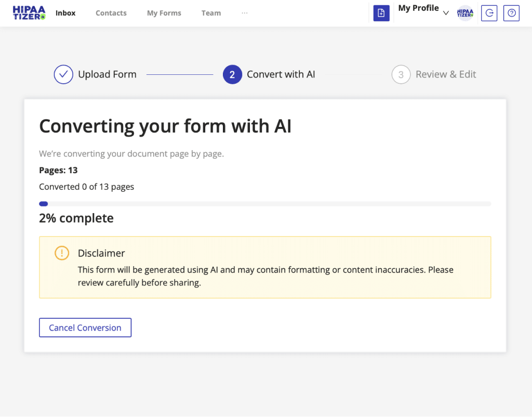Click the completed Upload Form step checkmark
This screenshot has width=532, height=417.
coord(63,74)
